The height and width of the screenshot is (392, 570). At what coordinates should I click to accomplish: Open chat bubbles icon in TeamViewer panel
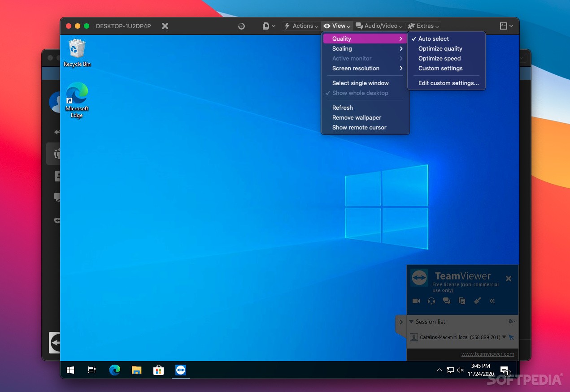click(447, 301)
